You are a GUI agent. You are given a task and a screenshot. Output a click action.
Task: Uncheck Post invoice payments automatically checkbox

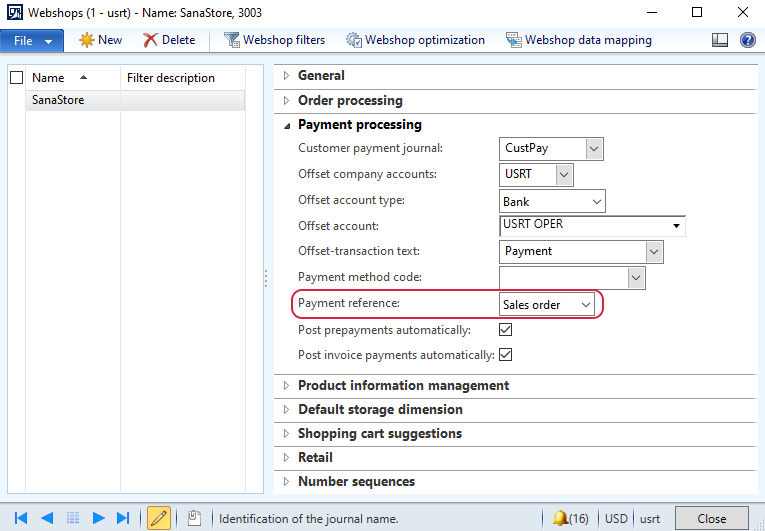point(505,354)
